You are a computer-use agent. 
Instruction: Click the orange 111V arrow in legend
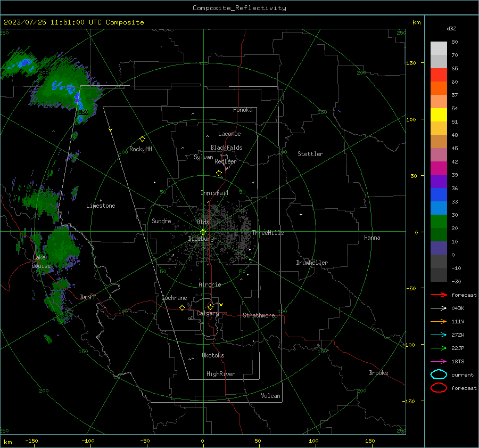pos(439,321)
